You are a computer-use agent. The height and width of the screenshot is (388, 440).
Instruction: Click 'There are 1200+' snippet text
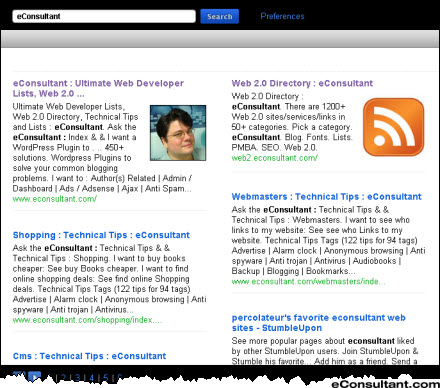pyautogui.click(x=315, y=107)
